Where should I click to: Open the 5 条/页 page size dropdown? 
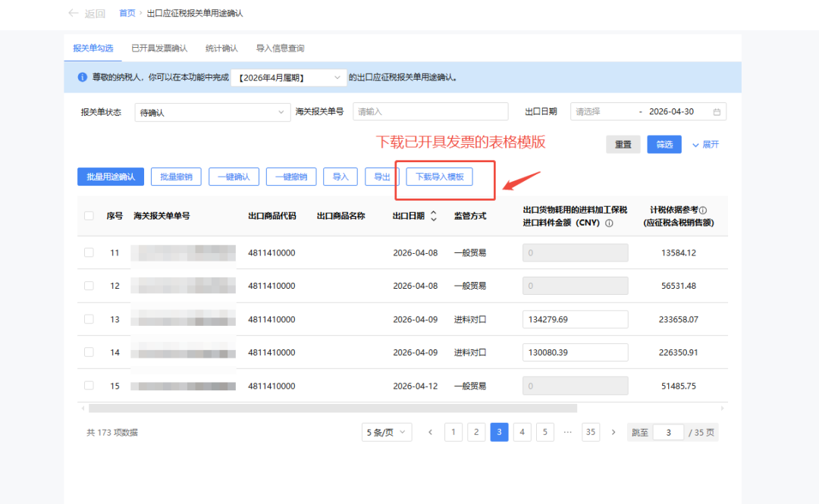click(387, 433)
